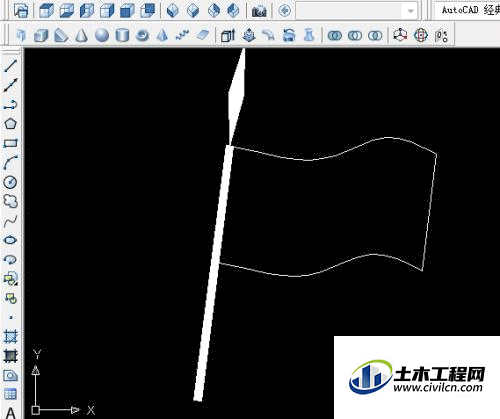
Task: Set NW Isometric view
Action: pos(233,10)
